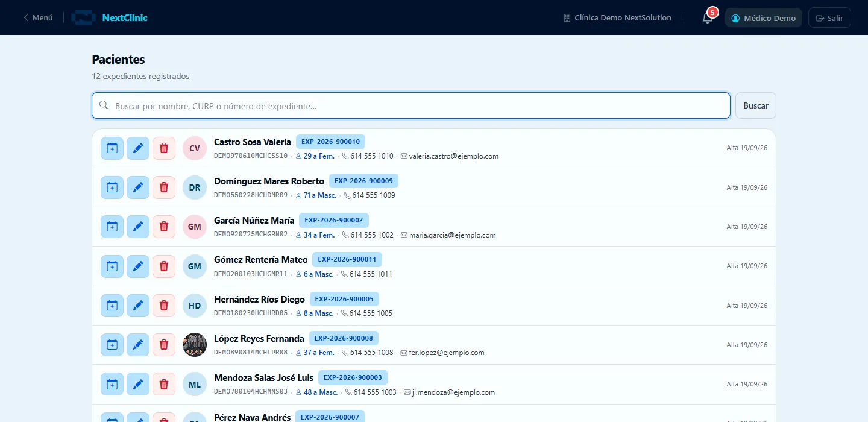Image resolution: width=868 pixels, height=422 pixels.
Task: Schedule appointment for López Reyes Fernanda
Action: point(112,345)
